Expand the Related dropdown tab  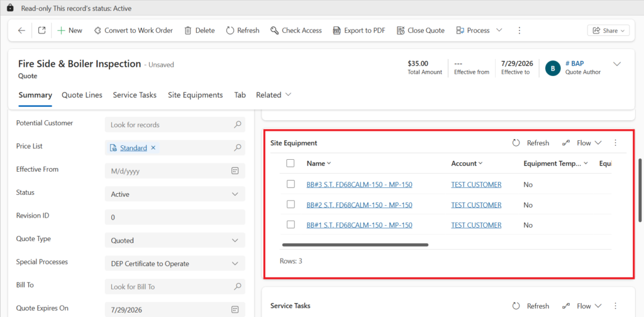274,95
